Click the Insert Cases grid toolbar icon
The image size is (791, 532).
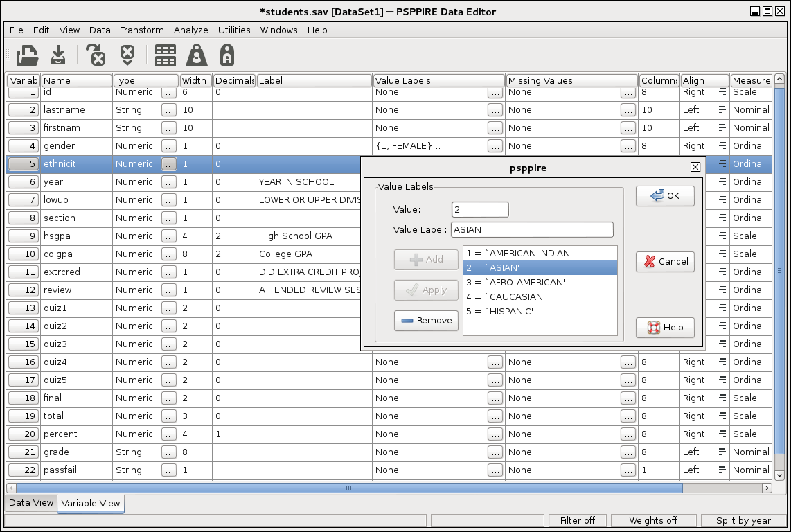(165, 55)
